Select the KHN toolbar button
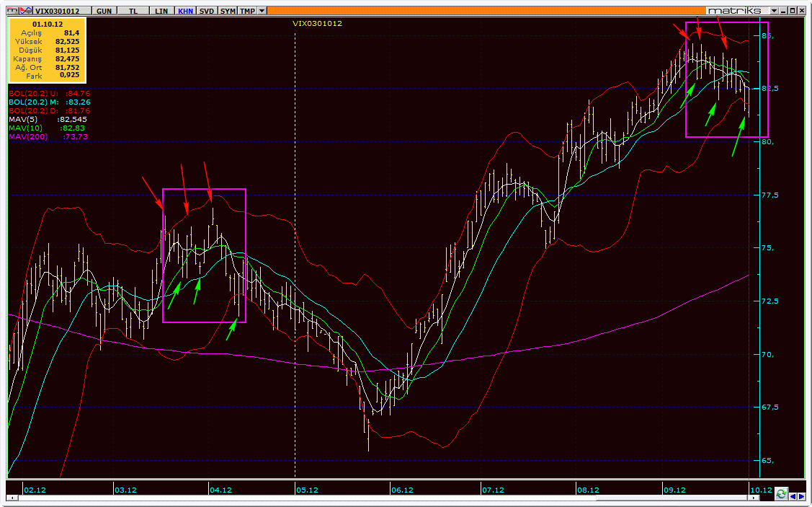 click(x=185, y=10)
